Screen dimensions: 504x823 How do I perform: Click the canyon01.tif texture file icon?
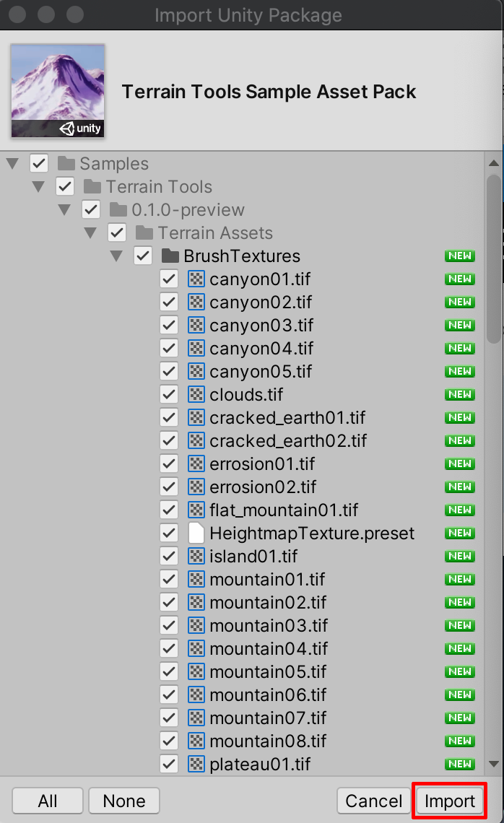click(196, 279)
